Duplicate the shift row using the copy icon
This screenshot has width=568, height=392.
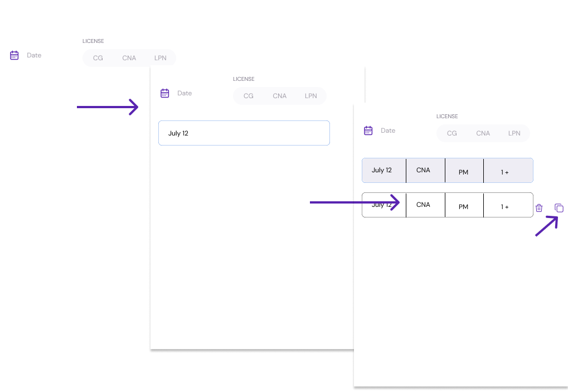click(x=559, y=208)
